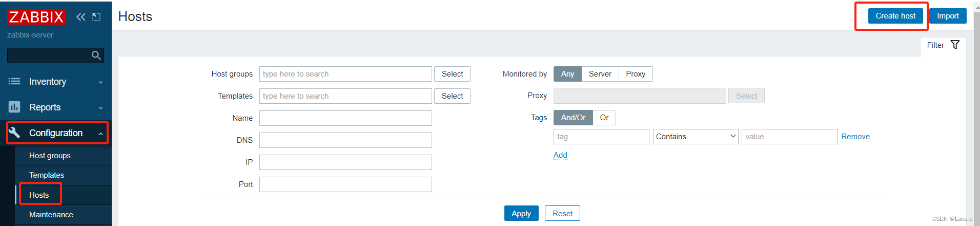The image size is (980, 226).
Task: Expand the Inventory menu chevron
Action: (100, 82)
